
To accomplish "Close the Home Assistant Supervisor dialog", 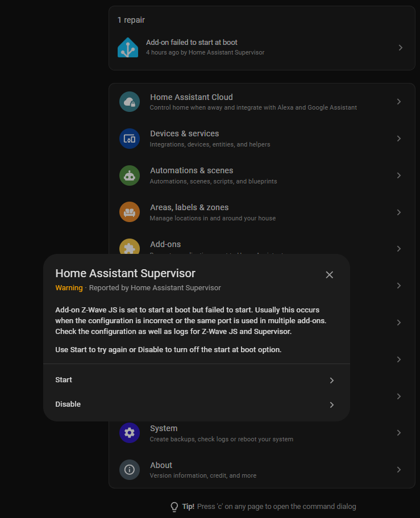I will click(329, 274).
